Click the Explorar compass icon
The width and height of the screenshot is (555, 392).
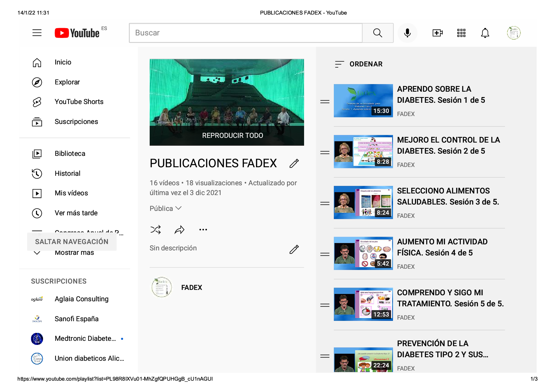point(37,82)
